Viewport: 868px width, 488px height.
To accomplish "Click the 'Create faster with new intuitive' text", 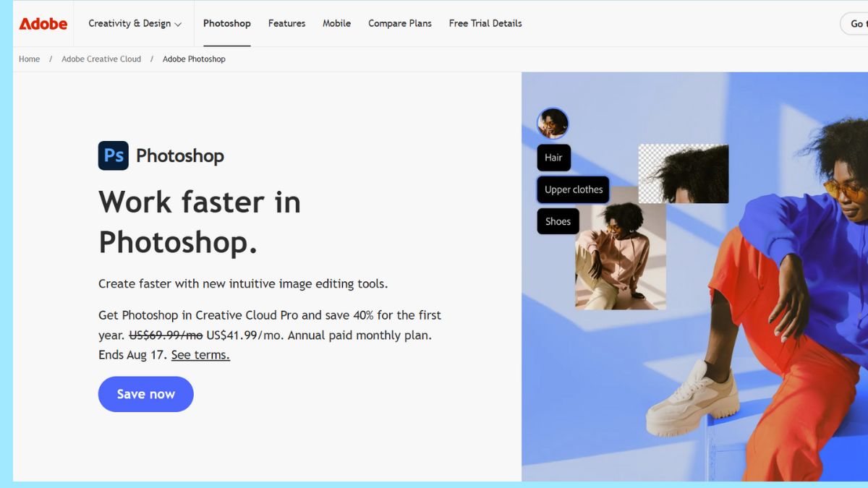I will click(243, 283).
